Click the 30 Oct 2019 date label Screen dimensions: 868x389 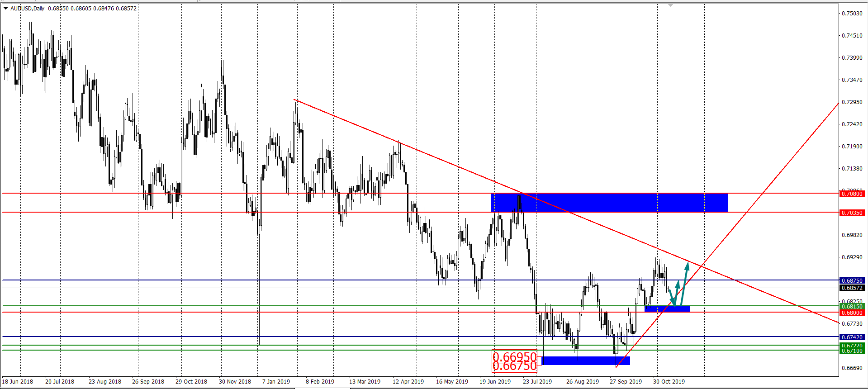(x=669, y=381)
